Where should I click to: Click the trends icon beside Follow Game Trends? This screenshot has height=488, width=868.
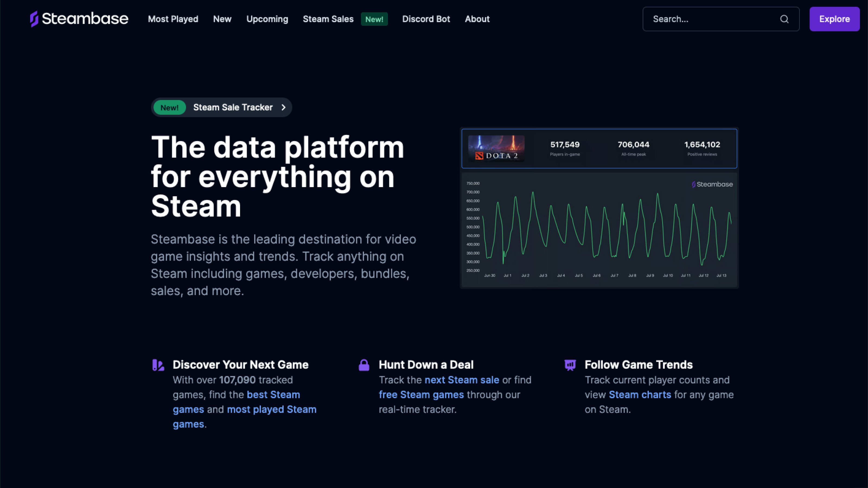[x=570, y=365]
